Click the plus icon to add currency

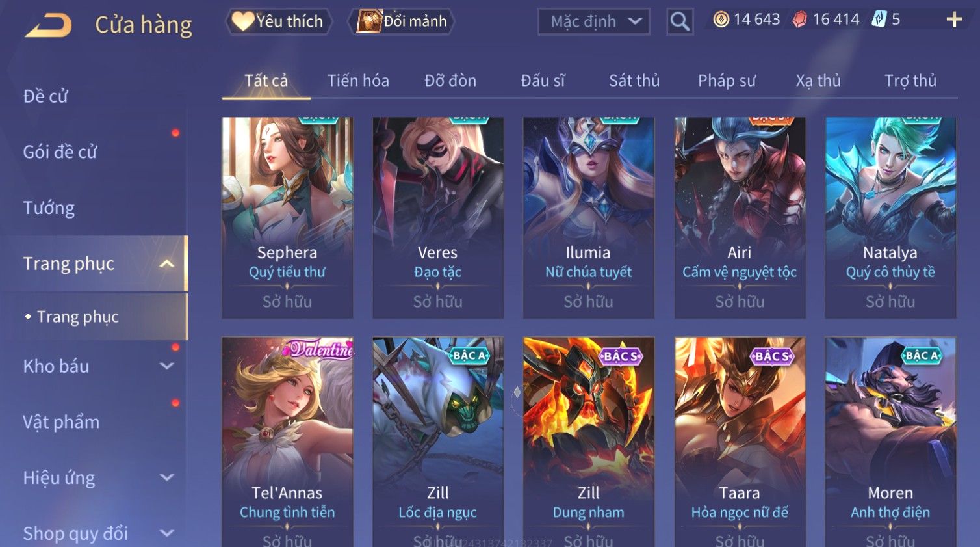pos(954,20)
